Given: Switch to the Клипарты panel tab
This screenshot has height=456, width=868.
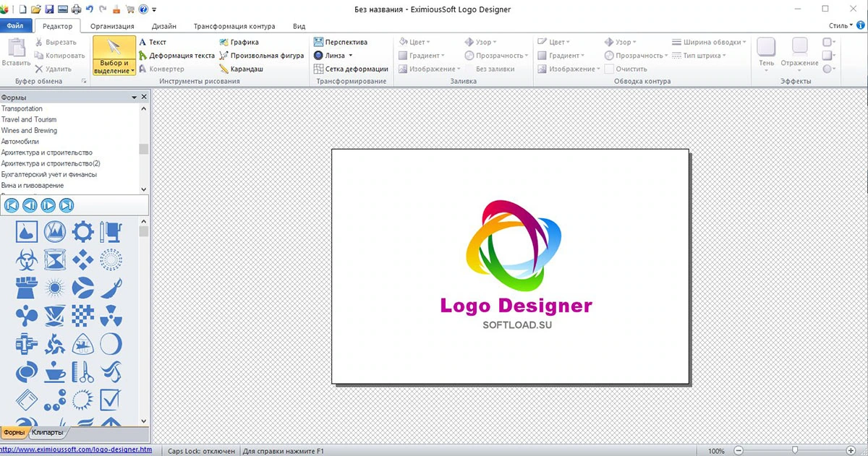Looking at the screenshot, I should pos(47,432).
